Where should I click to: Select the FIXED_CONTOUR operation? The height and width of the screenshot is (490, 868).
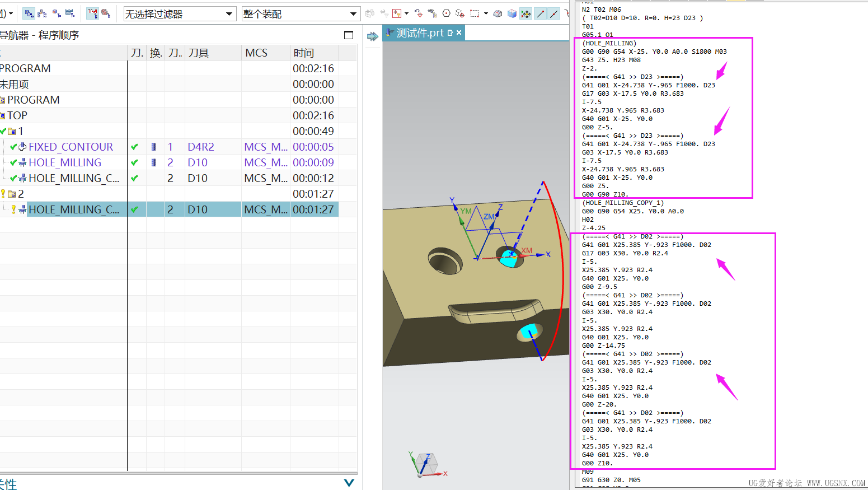click(71, 147)
